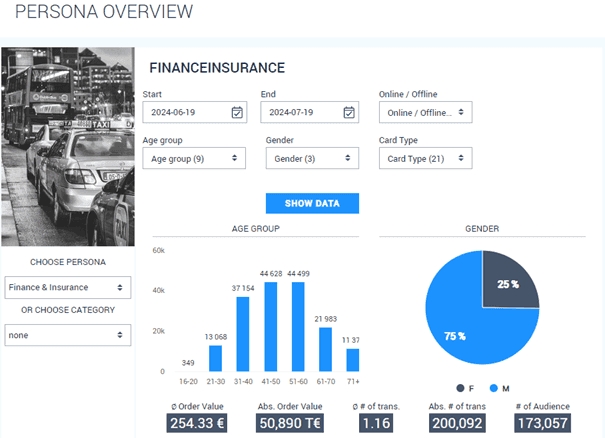Click the OR CHOOSE CATEGORY label
Image resolution: width=605 pixels, height=438 pixels.
(x=68, y=310)
